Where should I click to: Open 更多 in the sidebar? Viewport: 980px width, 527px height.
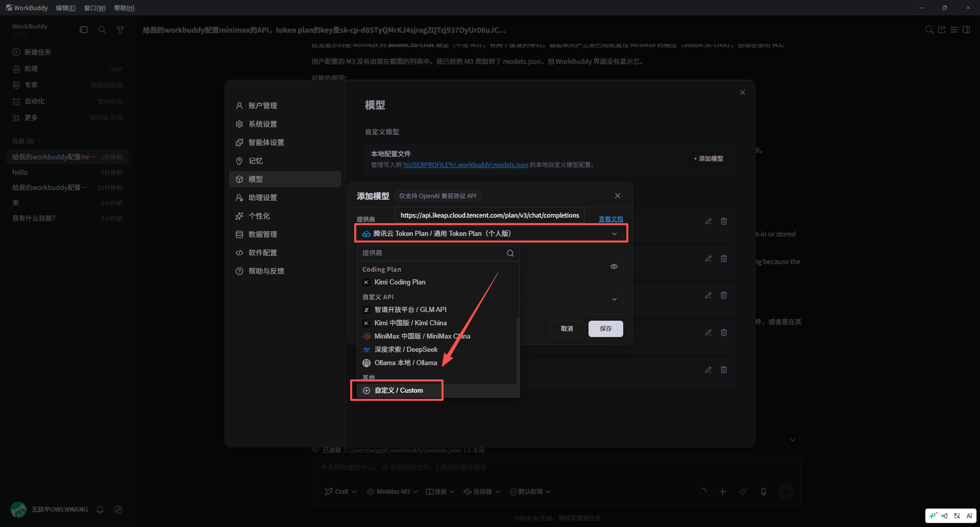(67, 117)
